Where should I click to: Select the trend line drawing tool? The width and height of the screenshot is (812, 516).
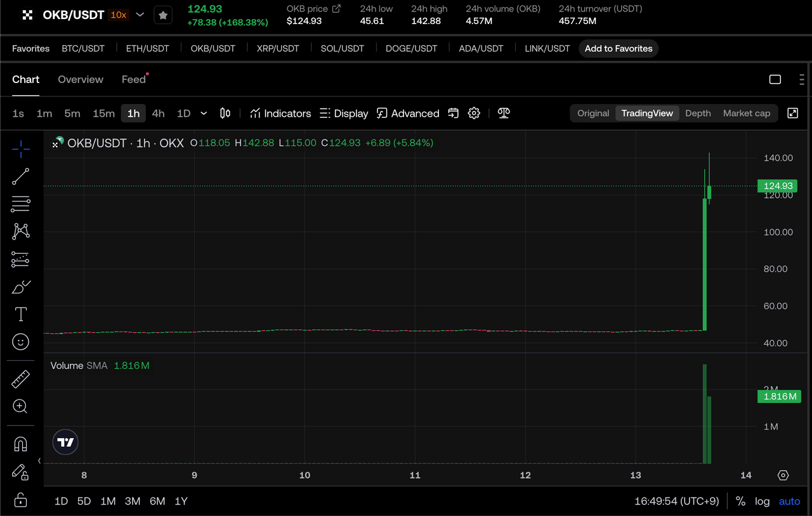pyautogui.click(x=21, y=176)
